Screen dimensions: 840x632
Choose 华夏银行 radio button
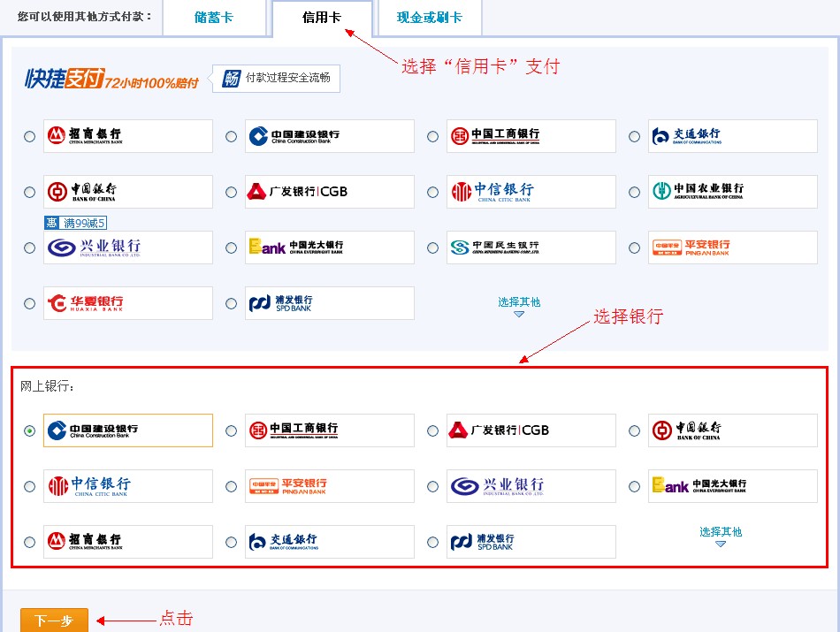(x=29, y=304)
